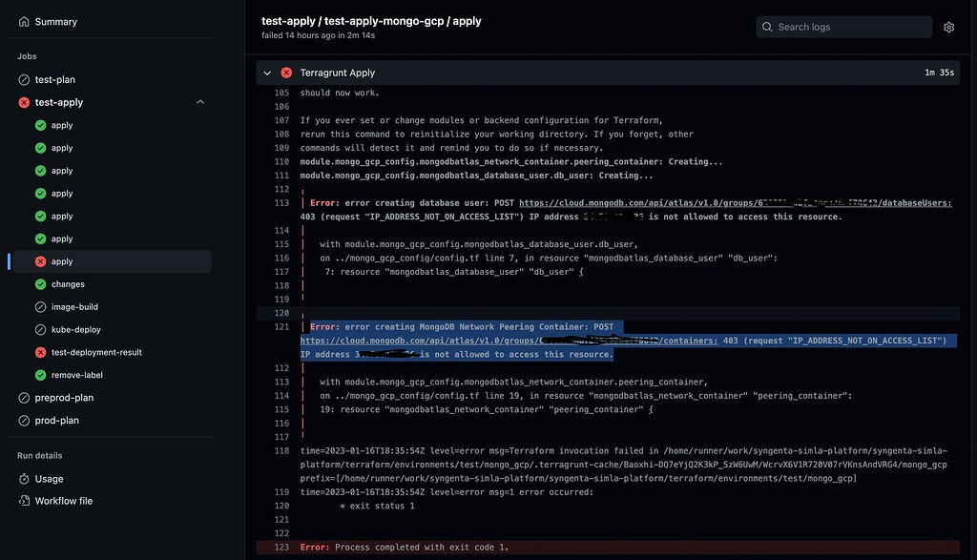Select the kube-deploy job

coord(75,330)
